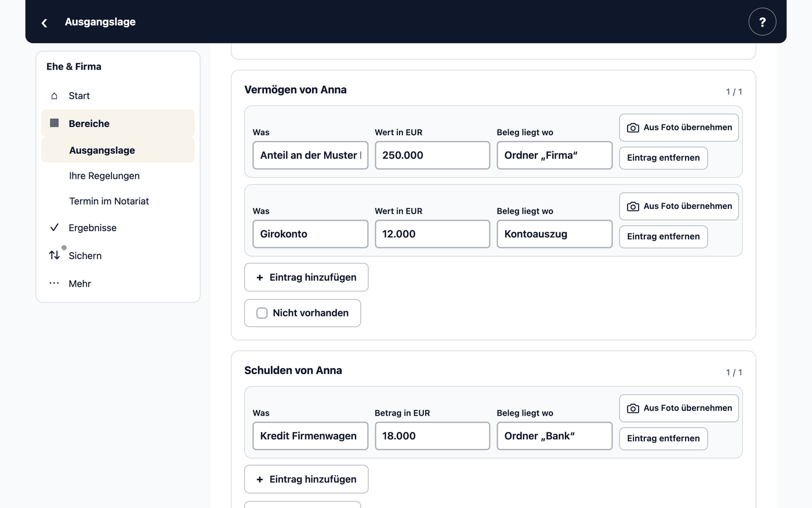The image size is (812, 508).
Task: Open the help question mark button
Action: 762,22
